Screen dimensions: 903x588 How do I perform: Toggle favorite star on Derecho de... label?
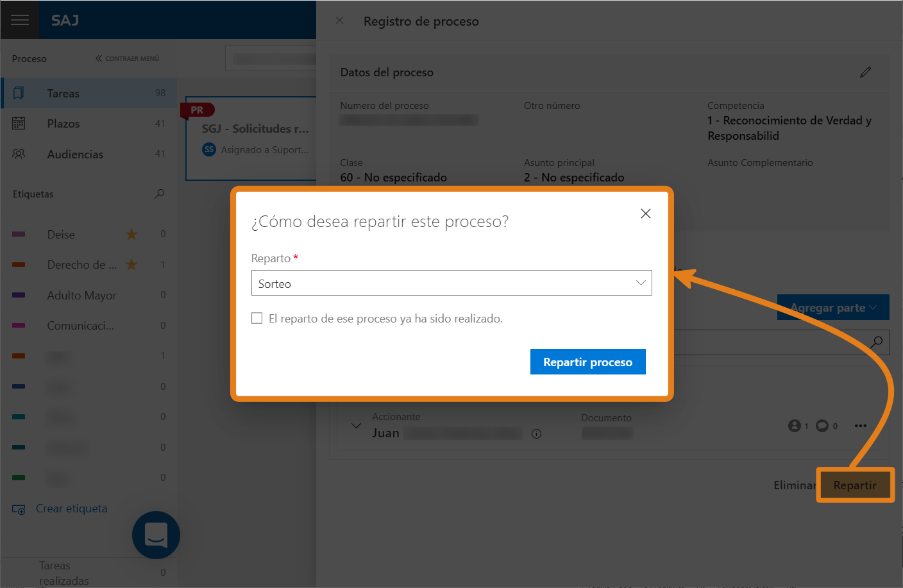[131, 264]
